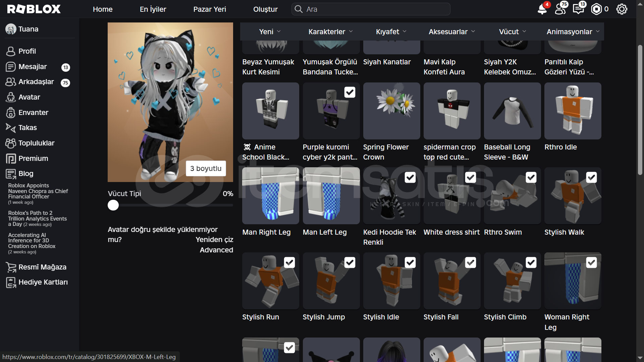
Task: Select the Man Right Leg item
Action: [270, 196]
